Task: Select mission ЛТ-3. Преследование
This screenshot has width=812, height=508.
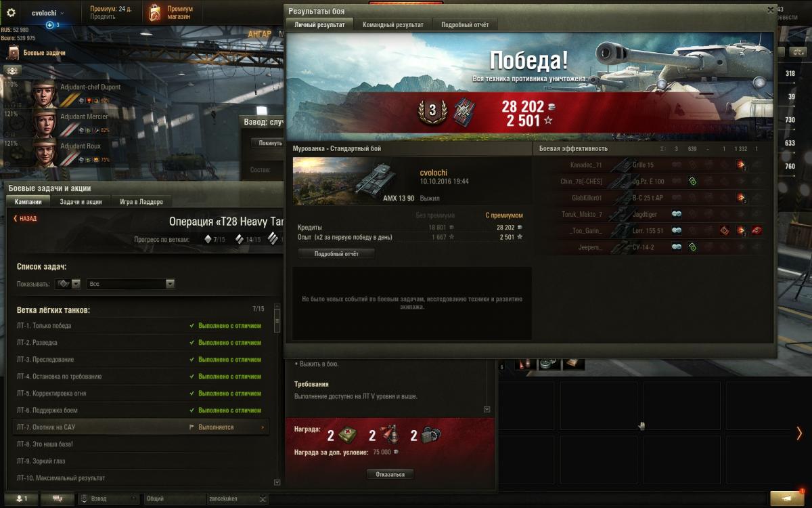Action: pyautogui.click(x=141, y=360)
